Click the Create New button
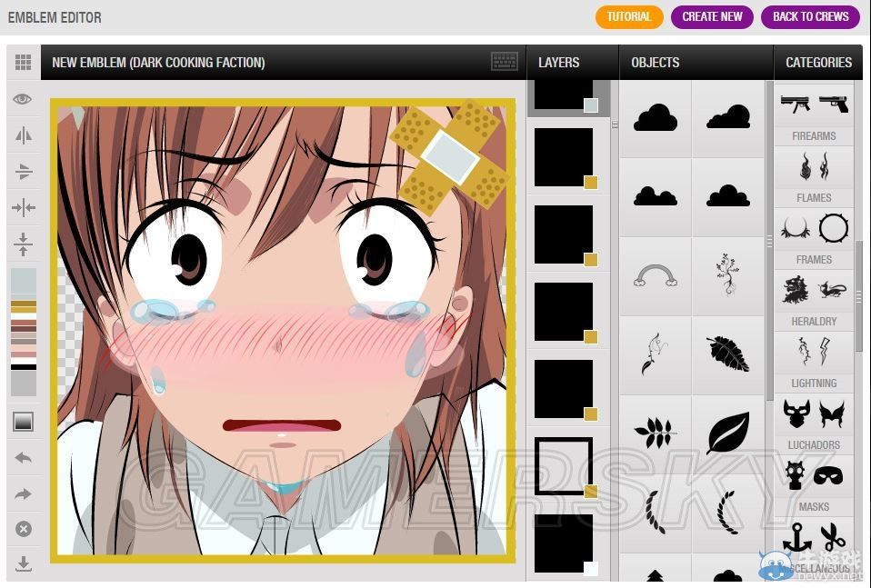This screenshot has height=588, width=871. click(712, 16)
